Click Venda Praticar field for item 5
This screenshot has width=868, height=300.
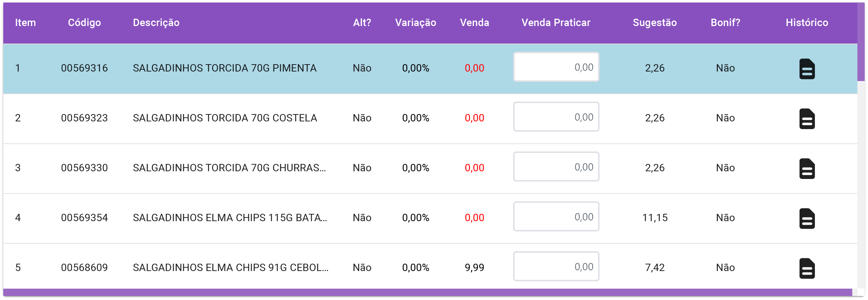(x=556, y=266)
